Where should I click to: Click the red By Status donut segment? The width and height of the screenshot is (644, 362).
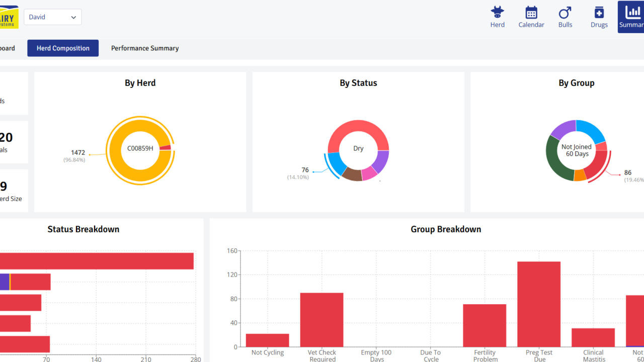(x=357, y=131)
